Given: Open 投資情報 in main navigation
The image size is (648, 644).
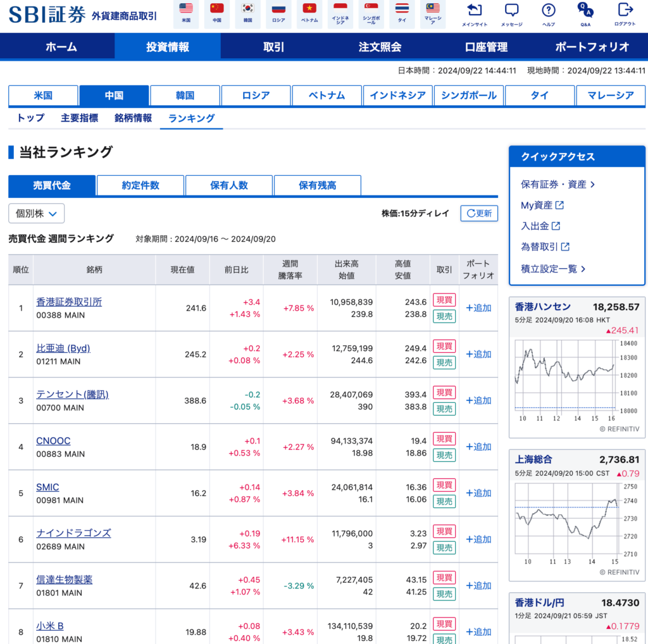Looking at the screenshot, I should point(167,47).
